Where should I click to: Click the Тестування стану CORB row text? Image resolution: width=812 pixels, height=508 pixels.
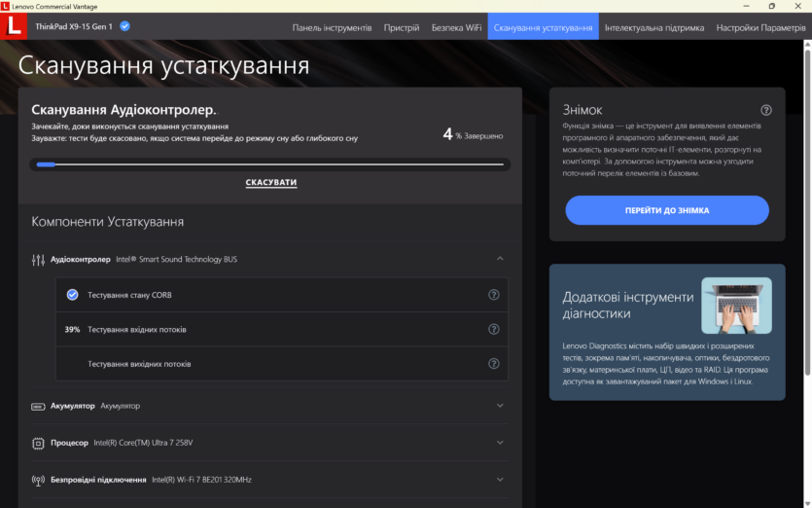[129, 295]
